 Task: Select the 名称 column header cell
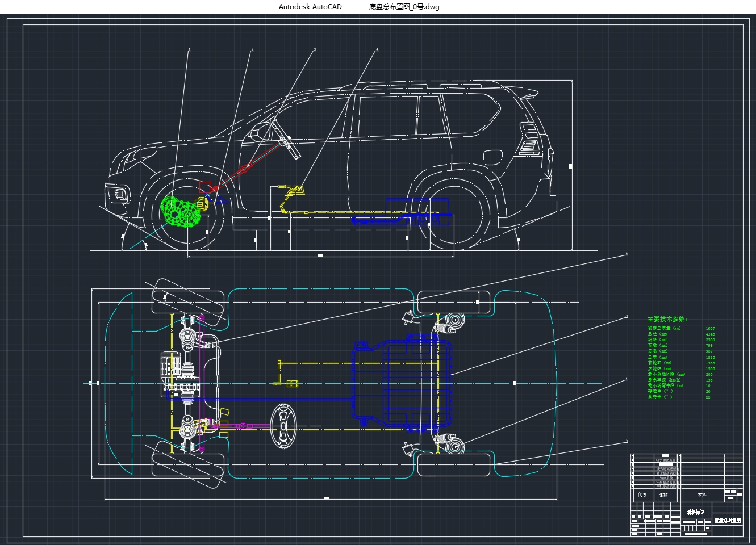663,494
